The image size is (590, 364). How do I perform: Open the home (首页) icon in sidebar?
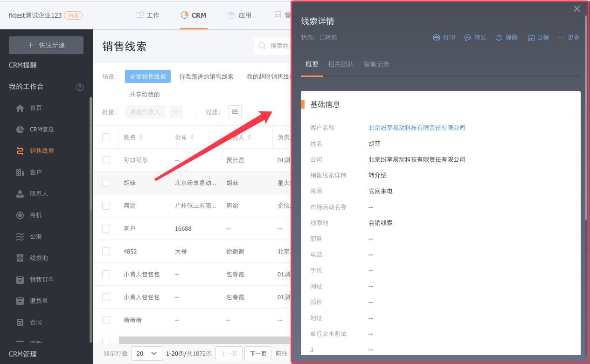tap(20, 108)
